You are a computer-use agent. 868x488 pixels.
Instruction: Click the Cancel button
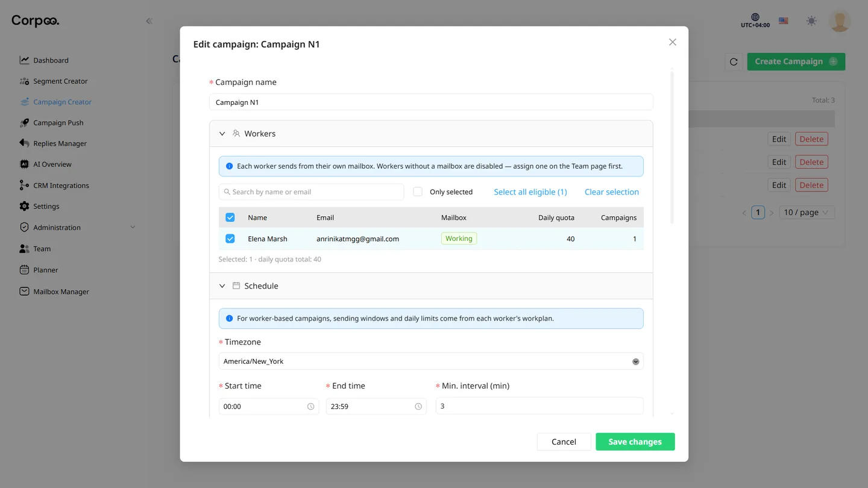click(x=564, y=442)
